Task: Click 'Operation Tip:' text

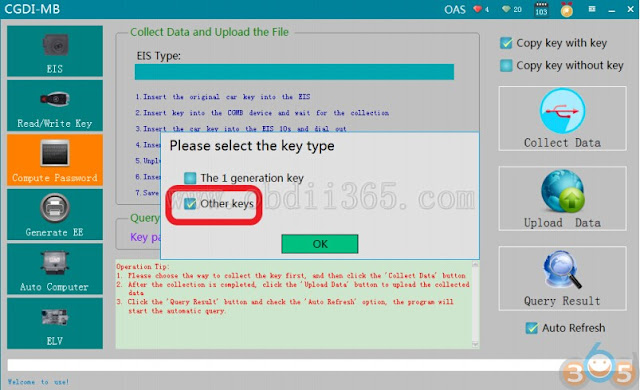Action: coord(143,266)
